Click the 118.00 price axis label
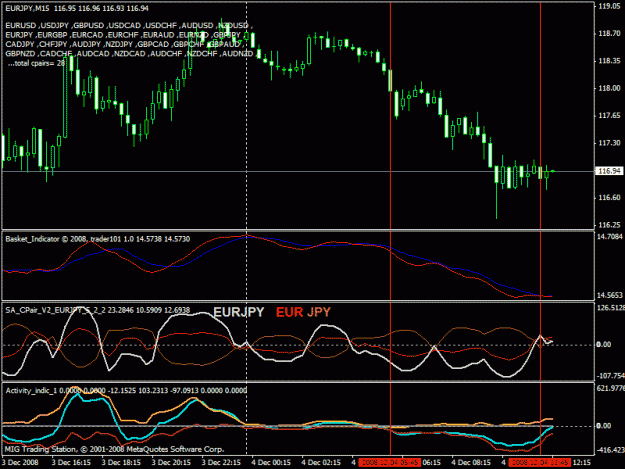Viewport: 625px width, 469px height. click(x=609, y=88)
